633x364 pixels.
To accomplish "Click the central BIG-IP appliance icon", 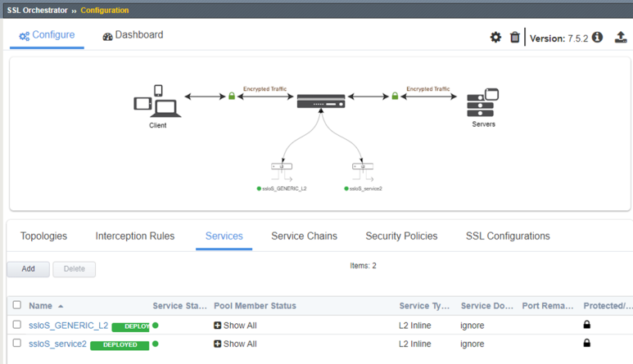I will tap(321, 101).
